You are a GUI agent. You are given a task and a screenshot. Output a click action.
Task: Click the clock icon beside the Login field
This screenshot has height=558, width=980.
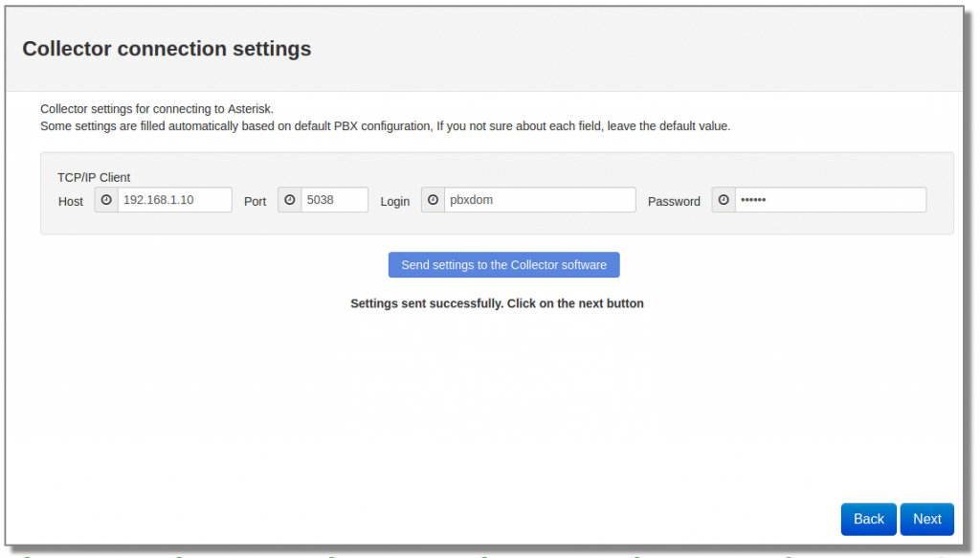click(433, 200)
